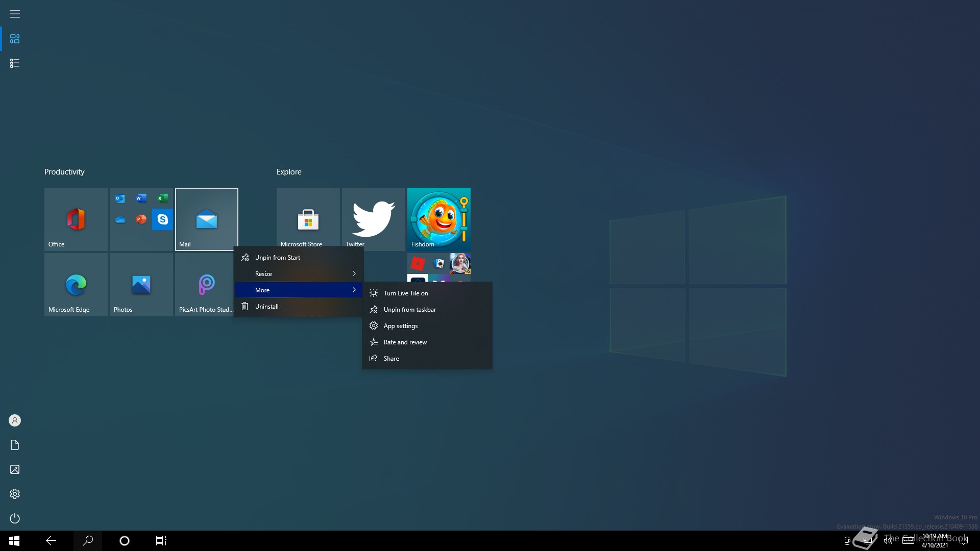Switch to All apps list view
The width and height of the screenshot is (980, 551).
point(15,63)
